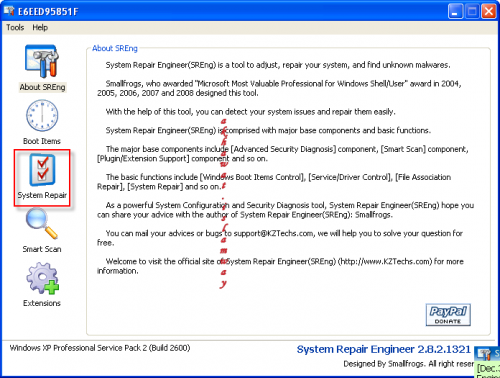Click the "Designed By Smallfrogs" text
Screen dimensions: 500x378
(385, 364)
